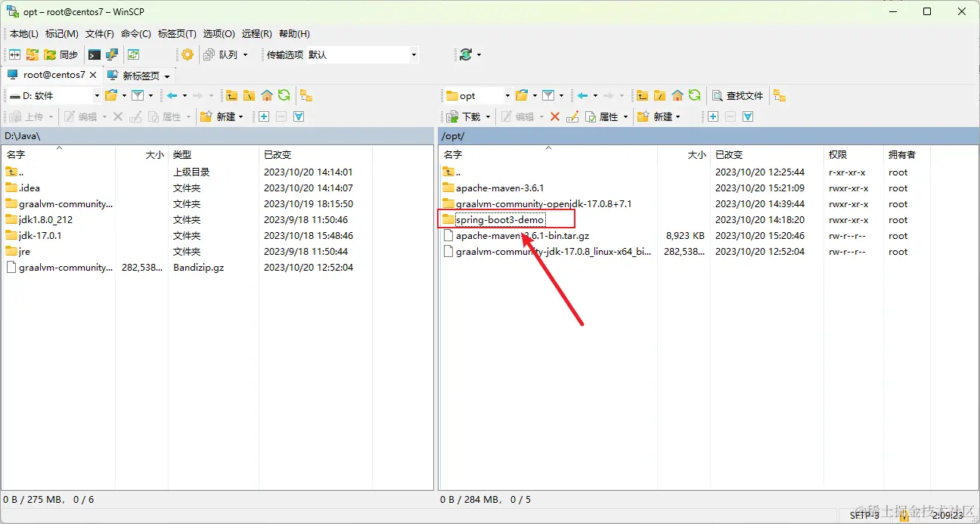Select .idea folder in local panel
980x524 pixels.
click(29, 188)
